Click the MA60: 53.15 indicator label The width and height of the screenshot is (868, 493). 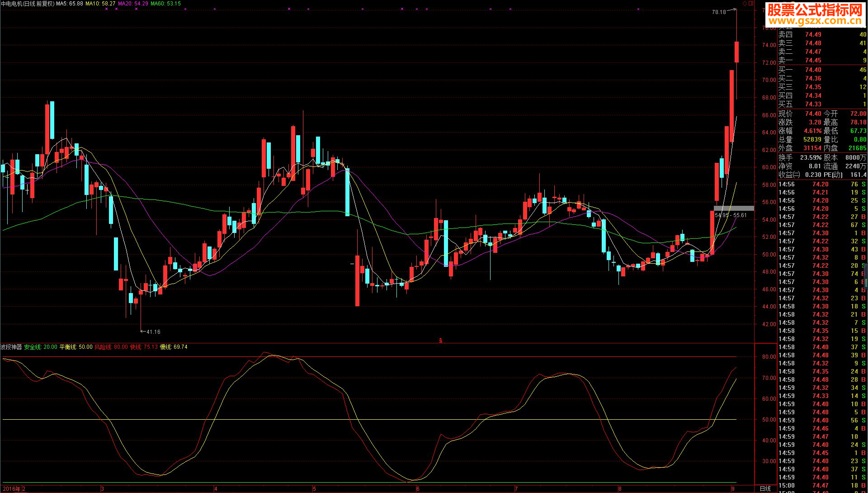165,4
